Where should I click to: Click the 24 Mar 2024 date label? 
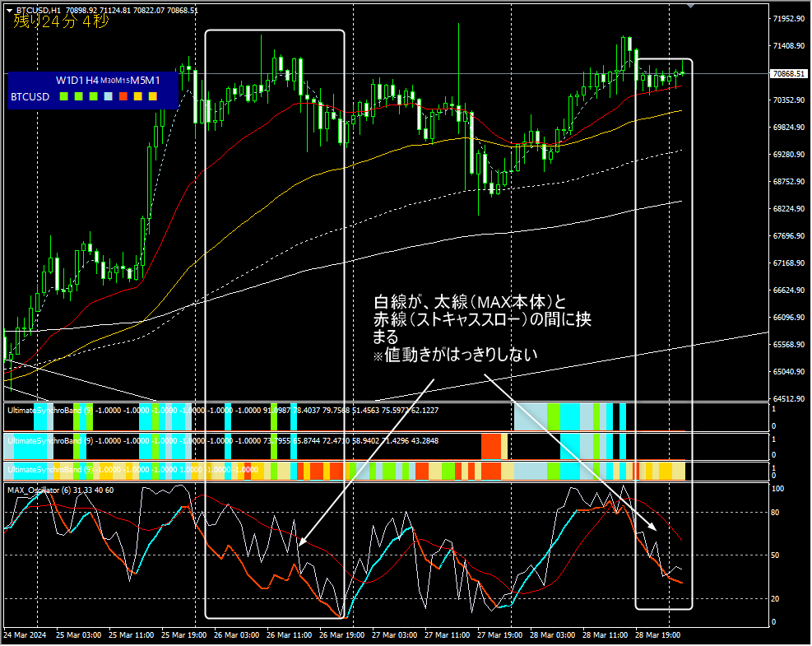(25, 635)
